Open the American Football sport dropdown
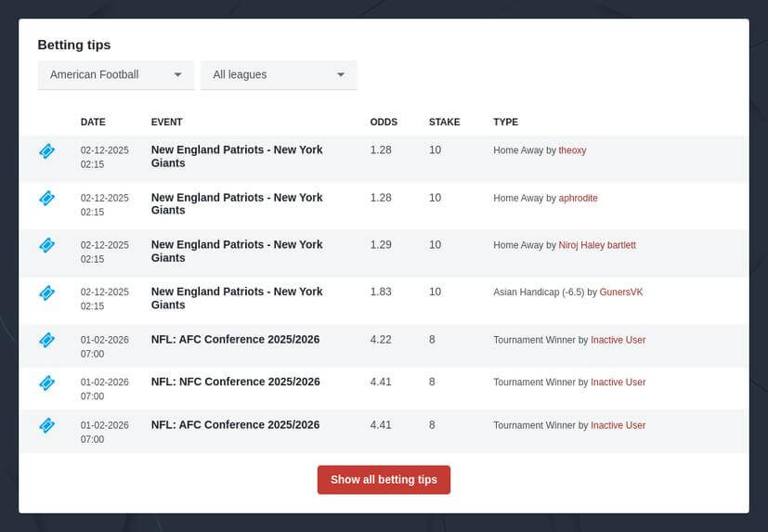The height and width of the screenshot is (532, 768). 116,75
